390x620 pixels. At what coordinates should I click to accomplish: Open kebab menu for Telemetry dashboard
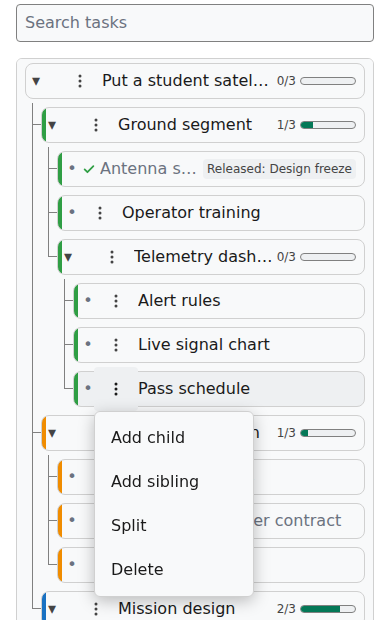click(x=112, y=257)
